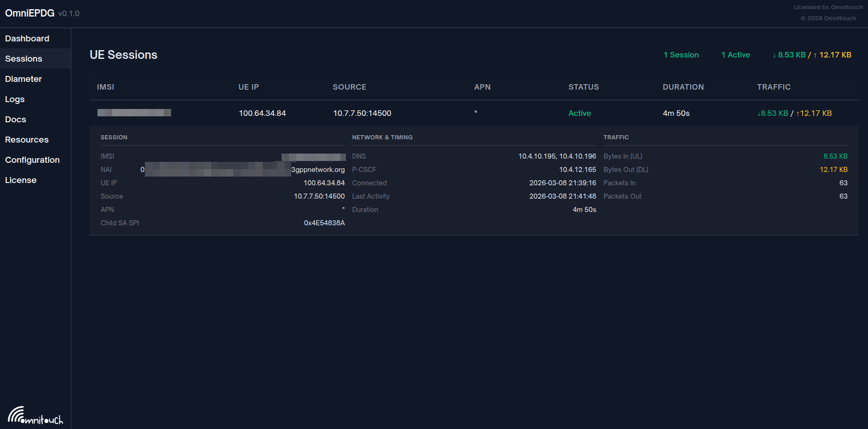Navigate to Resources
This screenshot has width=868, height=429.
[27, 140]
